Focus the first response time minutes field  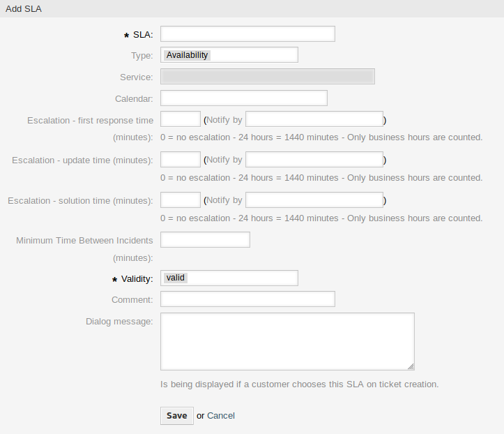[181, 119]
